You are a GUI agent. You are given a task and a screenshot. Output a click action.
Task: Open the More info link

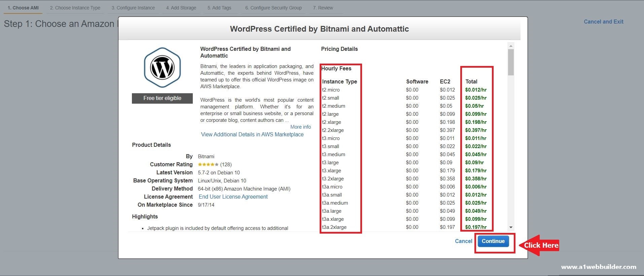(300, 127)
